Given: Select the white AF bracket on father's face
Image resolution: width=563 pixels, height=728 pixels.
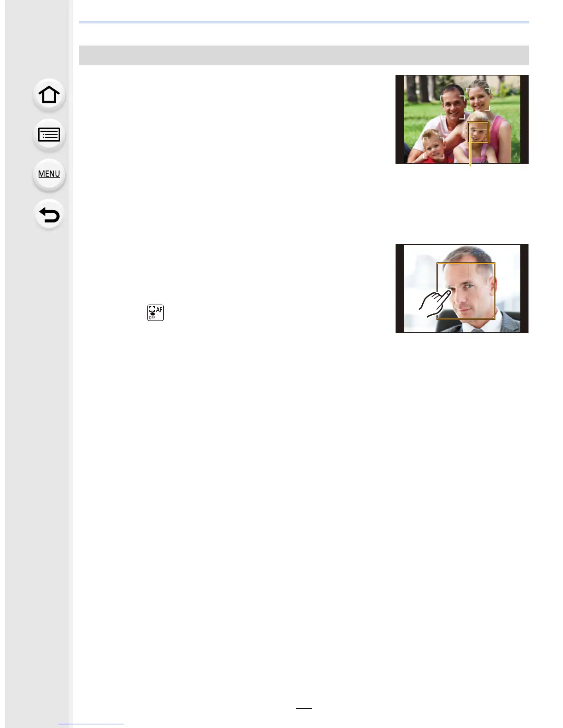Looking at the screenshot, I should (453, 107).
